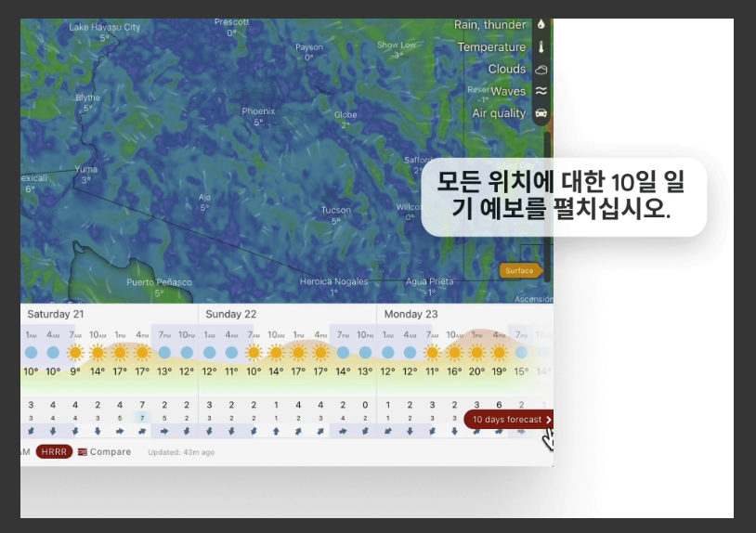The height and width of the screenshot is (533, 756).
Task: Click Monday 1PM sun icon
Action: (x=476, y=352)
